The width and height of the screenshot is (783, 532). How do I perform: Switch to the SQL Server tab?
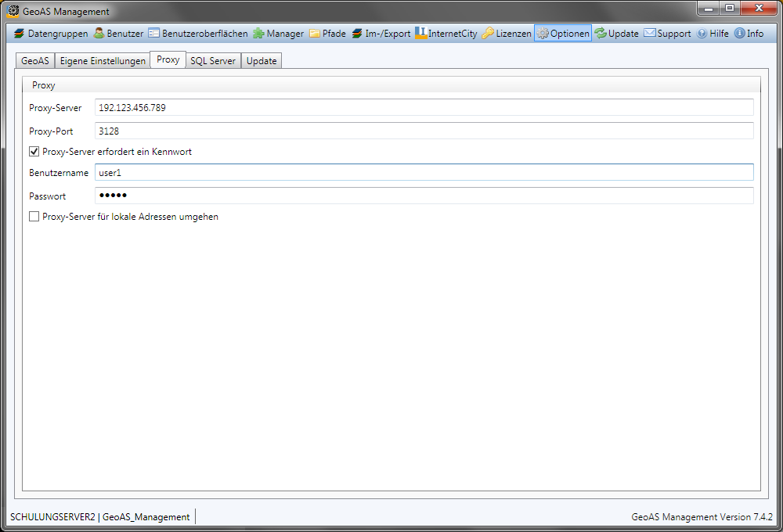tap(213, 61)
